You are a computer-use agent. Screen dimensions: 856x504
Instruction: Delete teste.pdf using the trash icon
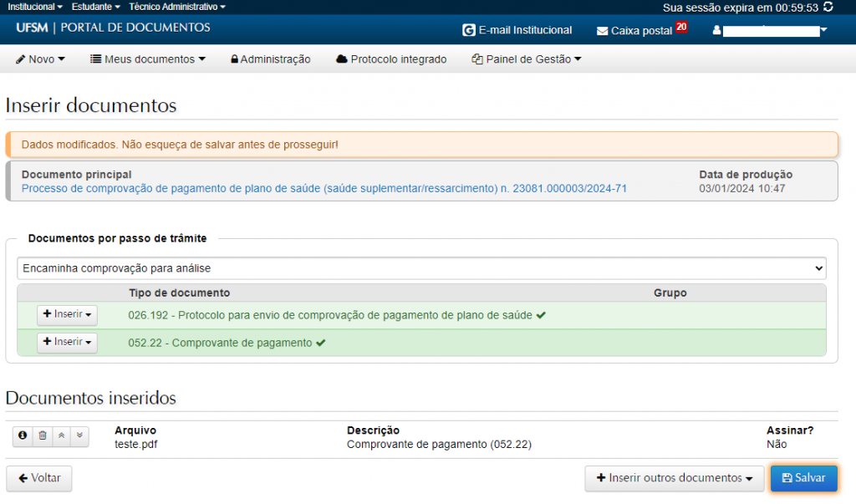pyautogui.click(x=42, y=435)
